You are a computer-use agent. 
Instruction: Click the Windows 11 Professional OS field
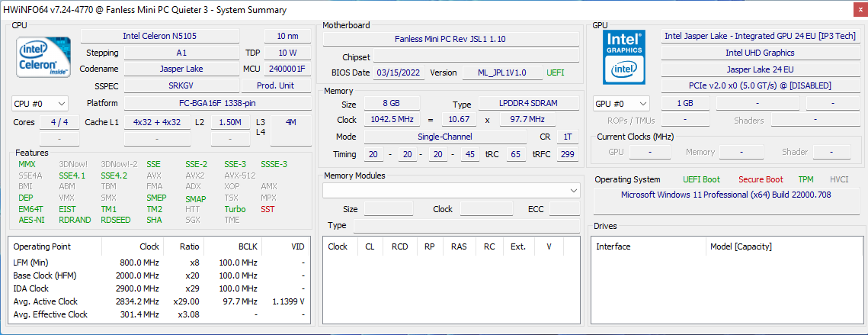coord(725,201)
